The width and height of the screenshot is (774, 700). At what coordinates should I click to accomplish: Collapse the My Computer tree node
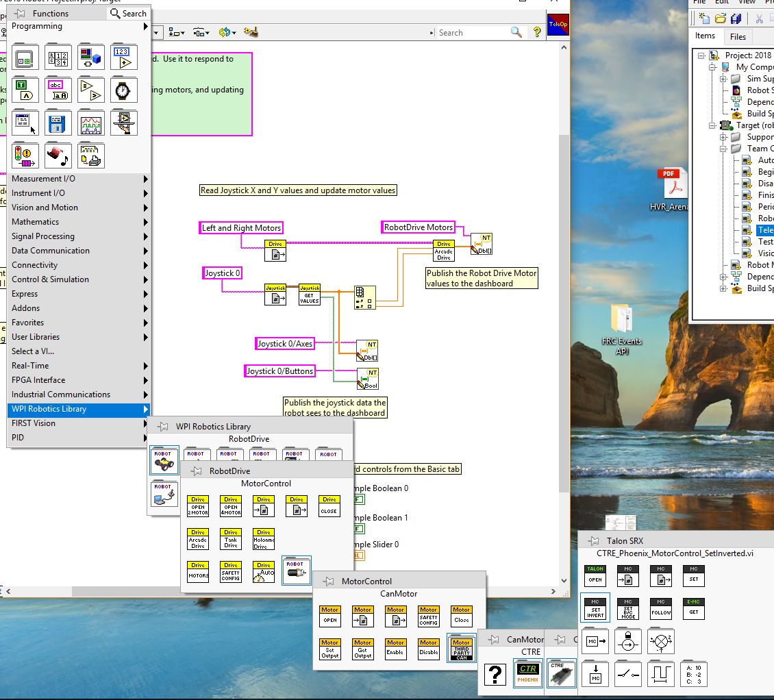click(x=712, y=67)
